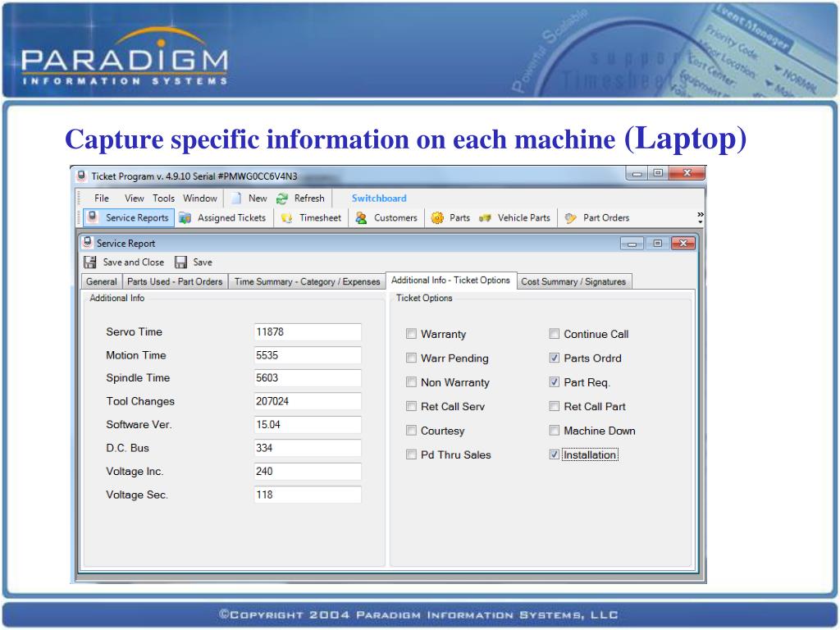The image size is (840, 630).
Task: Click the Software Ver. input field
Action: click(308, 425)
